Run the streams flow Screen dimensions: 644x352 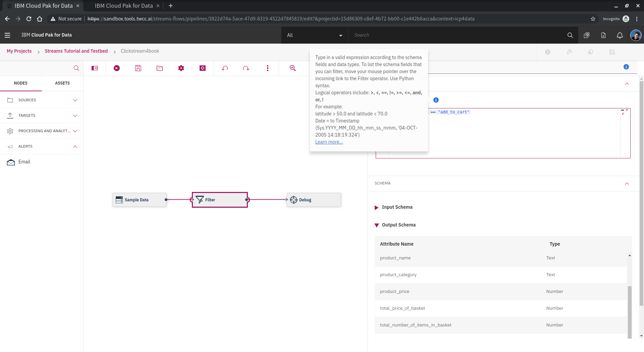point(117,68)
